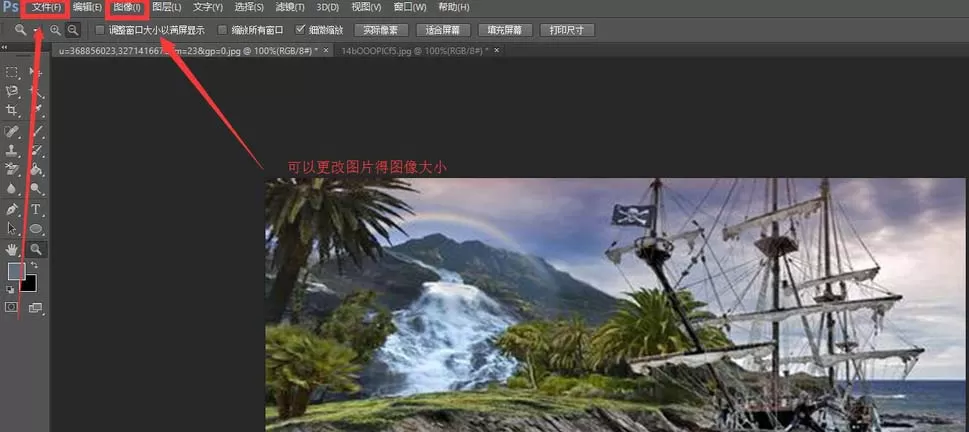Click the 打印尺寸 button

coord(567,30)
